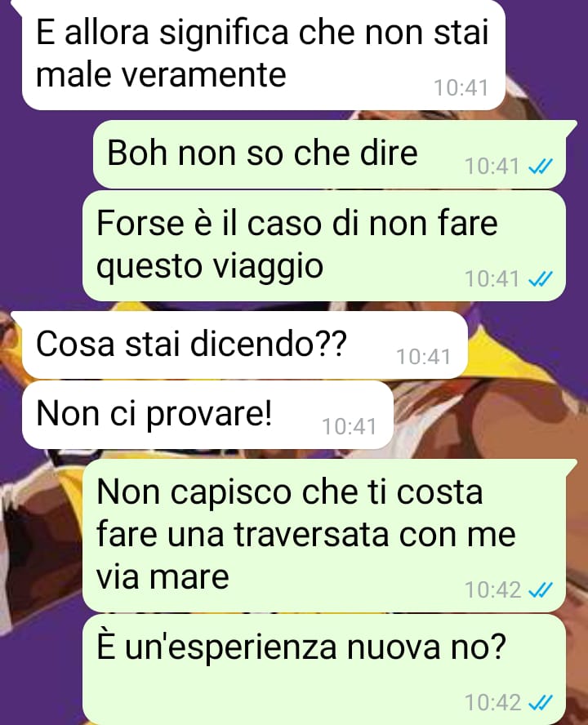Viewport: 588px width, 725px height.
Task: Tap the purple wallpaper left of 'Boh non so che dire'
Action: click(x=47, y=154)
